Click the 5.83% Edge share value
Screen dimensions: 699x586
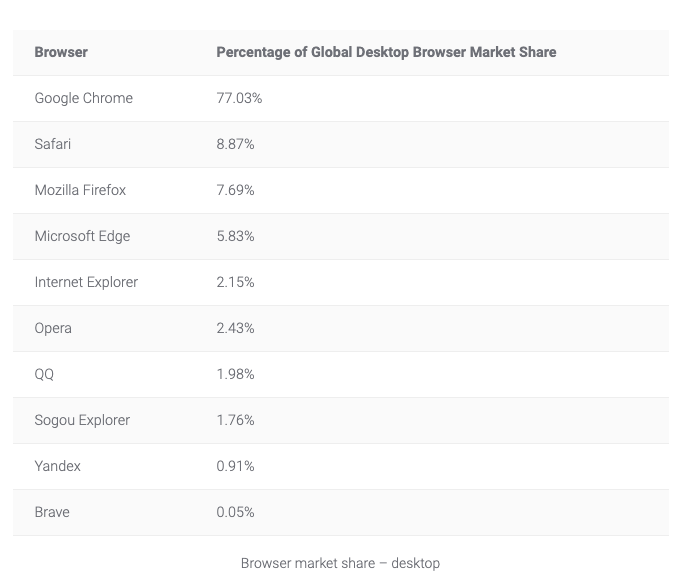click(x=235, y=236)
